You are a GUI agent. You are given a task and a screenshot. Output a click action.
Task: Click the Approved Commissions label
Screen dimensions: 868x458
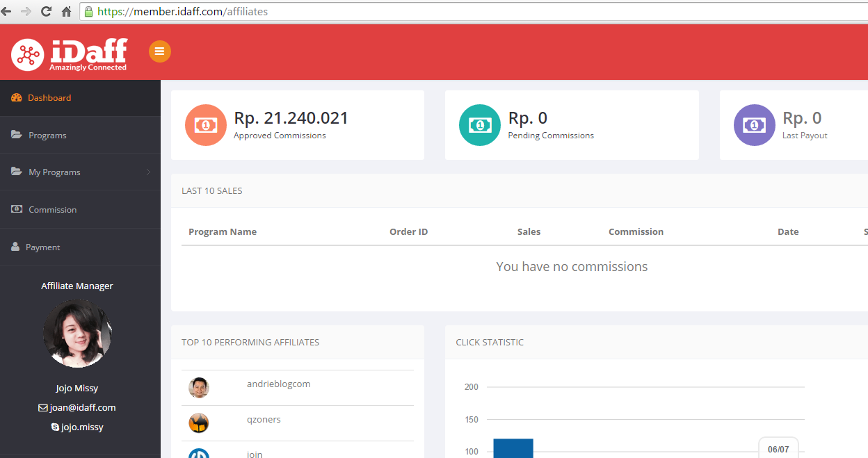[x=280, y=136]
